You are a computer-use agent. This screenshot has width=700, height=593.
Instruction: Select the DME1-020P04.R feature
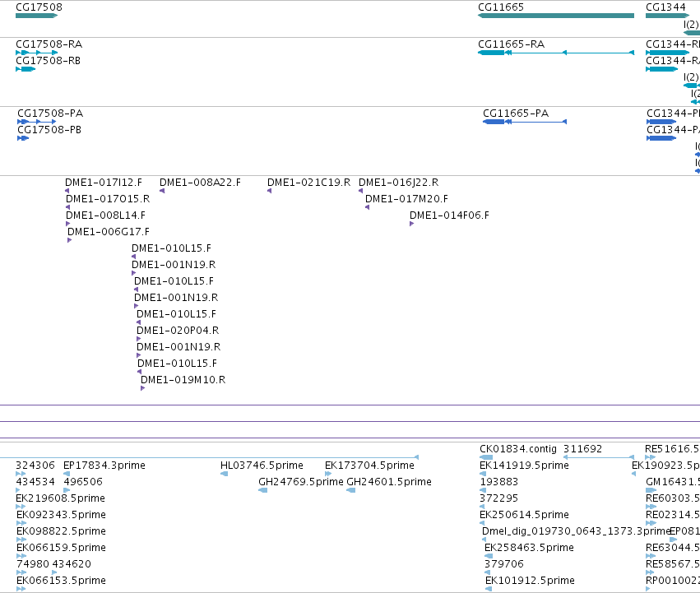click(x=138, y=339)
